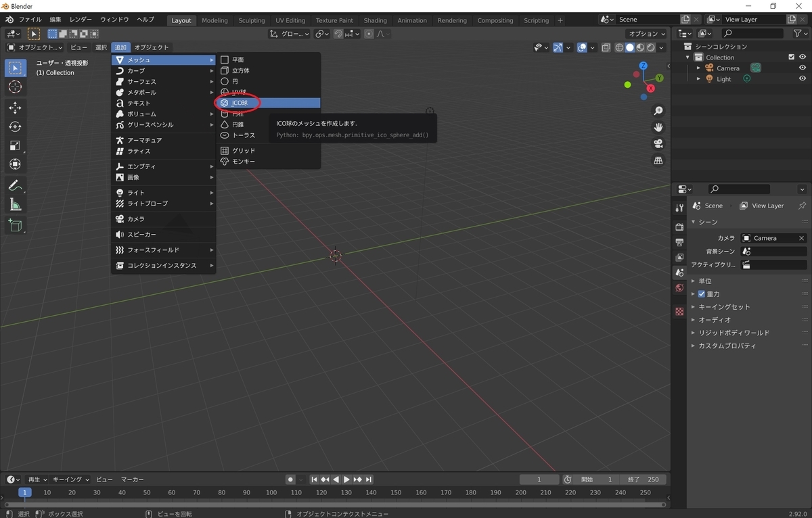Select the Annotate tool

pos(15,185)
